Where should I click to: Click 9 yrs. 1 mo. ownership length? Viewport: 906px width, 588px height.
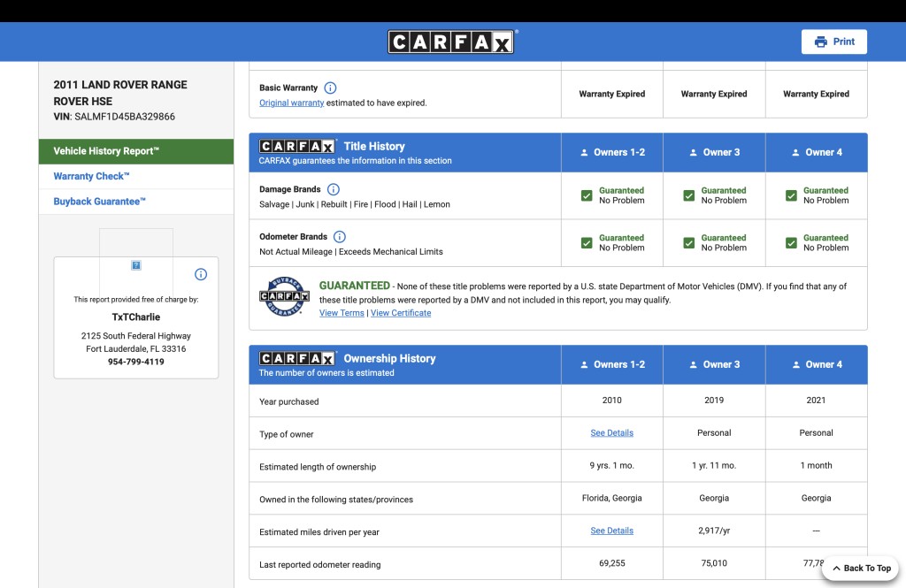click(x=612, y=466)
